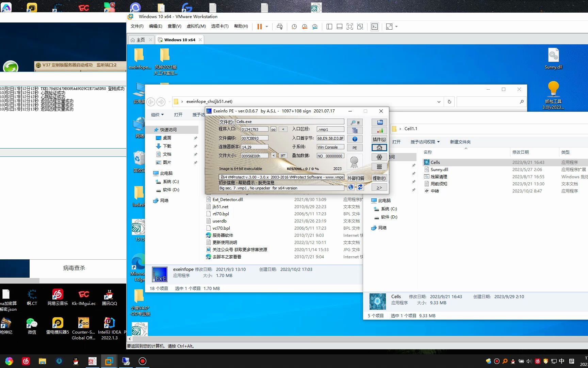The height and width of the screenshot is (368, 588).
Task: Open the 授予访问权限 dropdown in Cell1.1 window
Action: (425, 142)
